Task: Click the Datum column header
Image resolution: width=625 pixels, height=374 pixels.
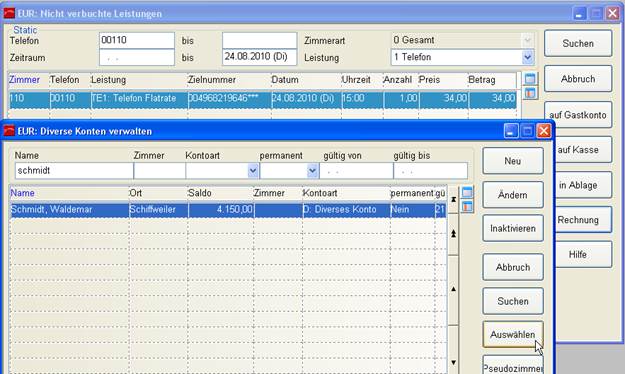Action: 306,80
